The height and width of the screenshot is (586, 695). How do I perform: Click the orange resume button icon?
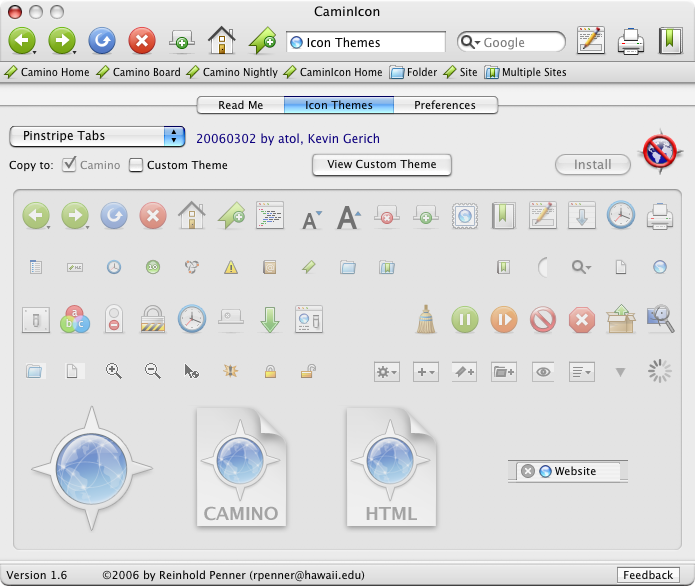pyautogui.click(x=504, y=320)
